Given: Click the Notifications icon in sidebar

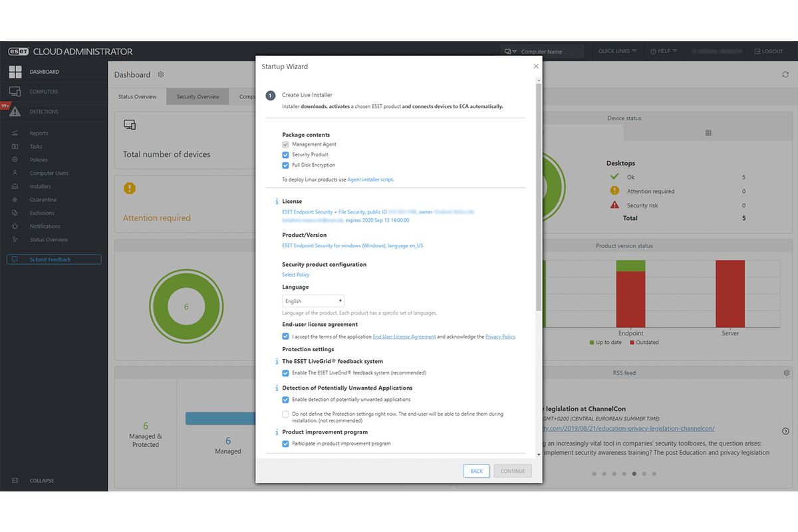Looking at the screenshot, I should pyautogui.click(x=15, y=226).
